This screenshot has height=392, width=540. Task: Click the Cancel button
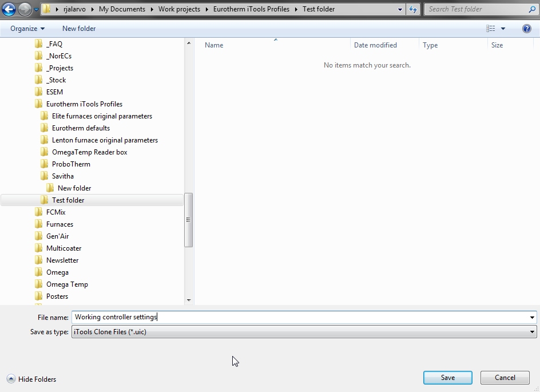click(505, 378)
